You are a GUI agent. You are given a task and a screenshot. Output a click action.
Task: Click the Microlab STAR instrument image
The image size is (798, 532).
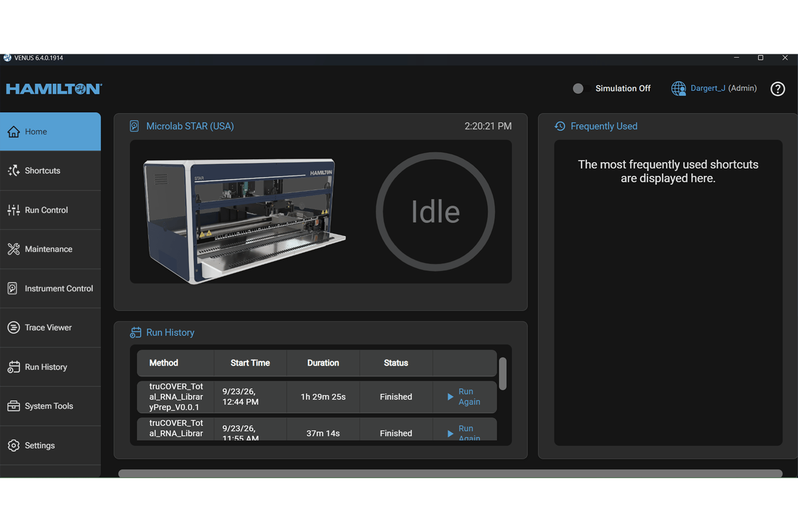(x=244, y=221)
